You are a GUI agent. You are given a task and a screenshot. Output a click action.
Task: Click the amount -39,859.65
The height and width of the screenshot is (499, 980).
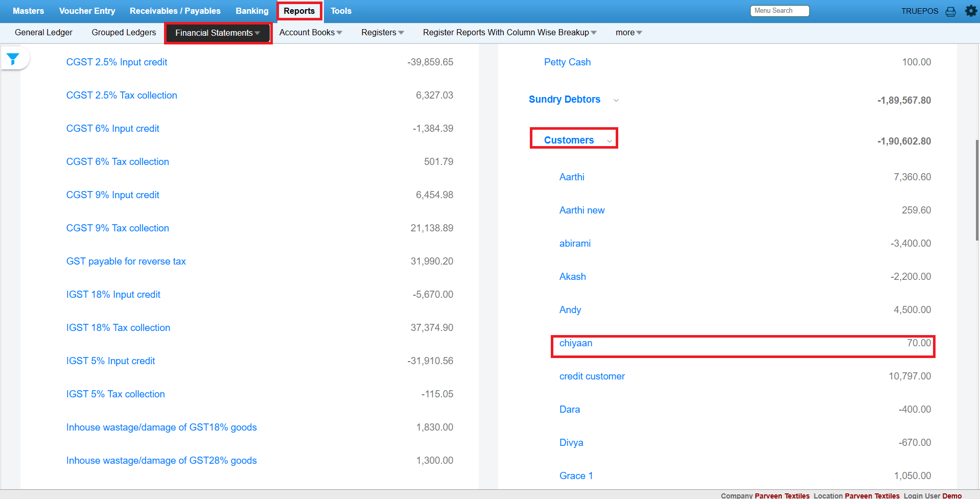click(430, 62)
